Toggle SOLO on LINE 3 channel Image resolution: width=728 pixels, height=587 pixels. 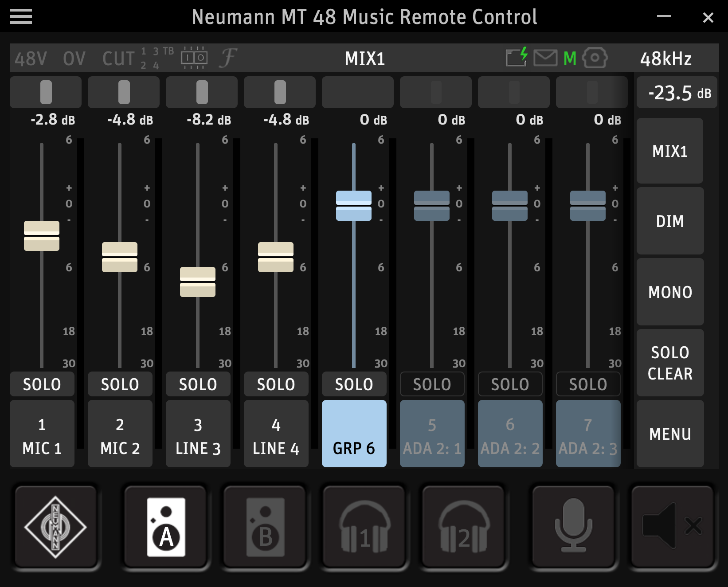pyautogui.click(x=198, y=384)
